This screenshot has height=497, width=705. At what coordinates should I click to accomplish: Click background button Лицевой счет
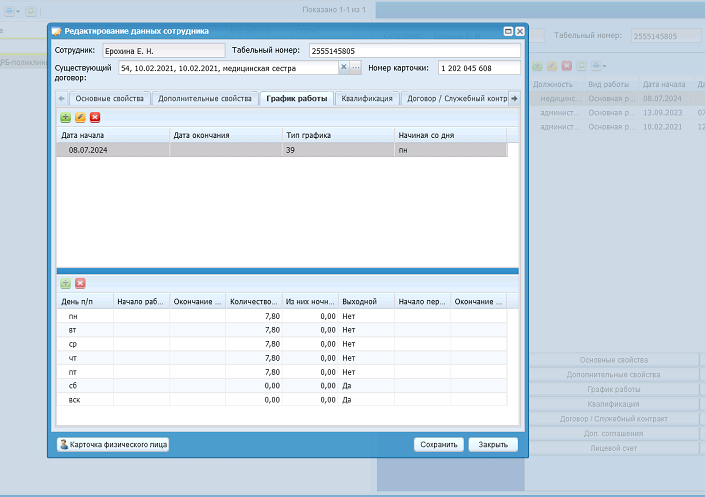[614, 448]
